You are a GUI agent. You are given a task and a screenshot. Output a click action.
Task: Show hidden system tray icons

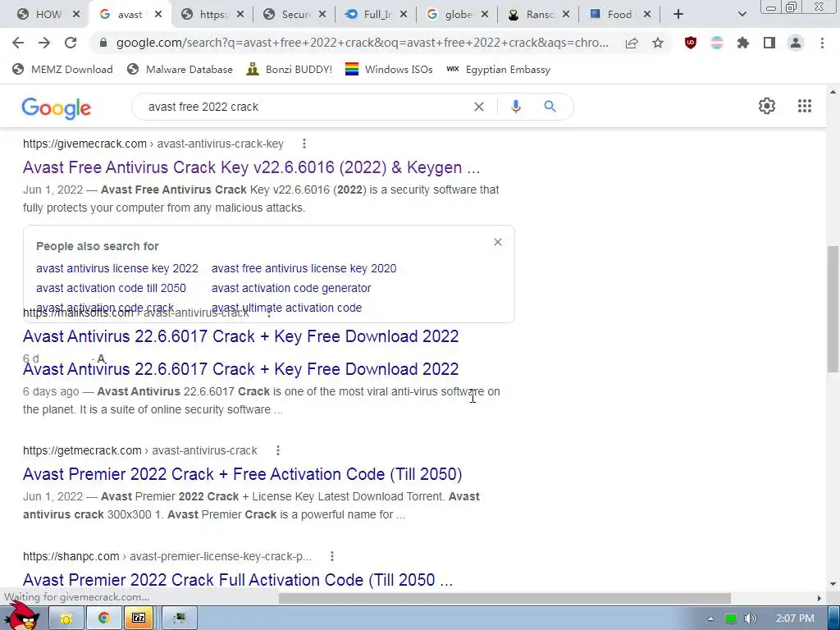(x=710, y=619)
